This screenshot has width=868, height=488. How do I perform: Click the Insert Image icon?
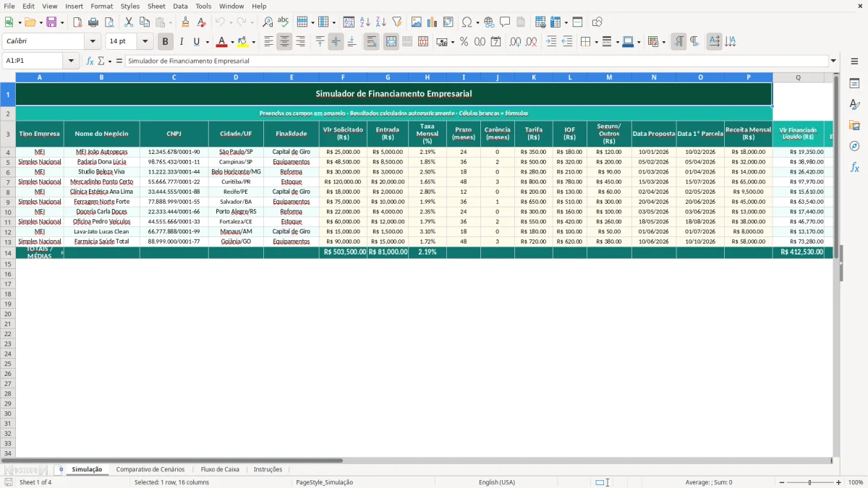(x=417, y=22)
